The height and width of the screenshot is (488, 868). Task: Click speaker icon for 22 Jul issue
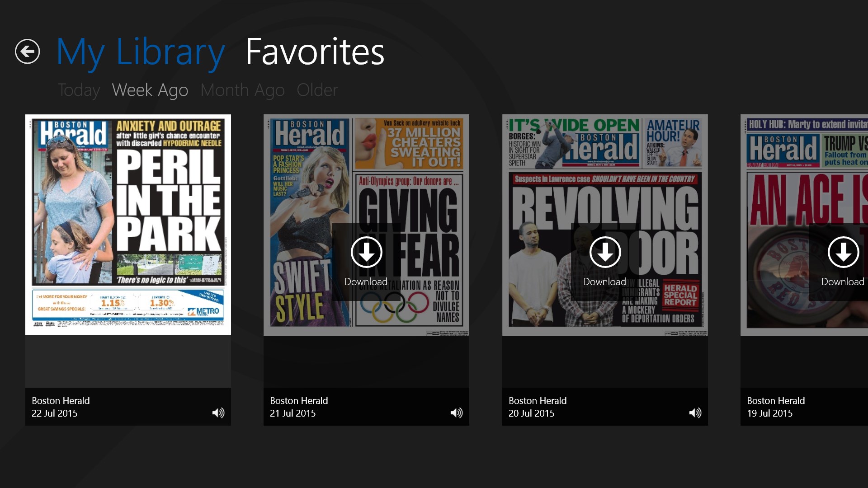click(x=218, y=413)
